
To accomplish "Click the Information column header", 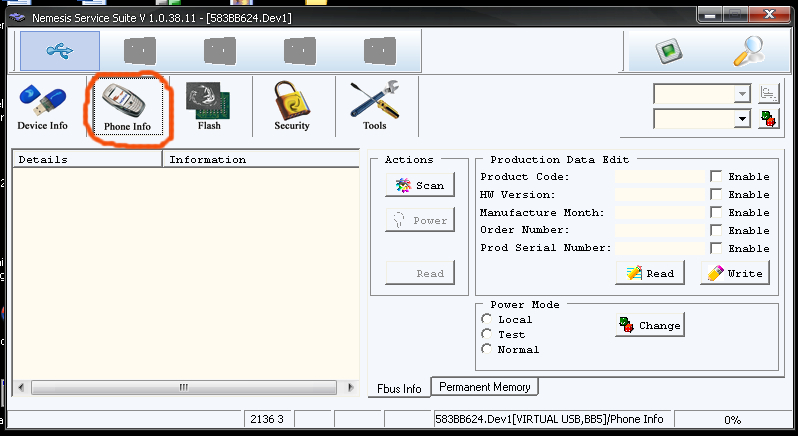I will (x=261, y=160).
